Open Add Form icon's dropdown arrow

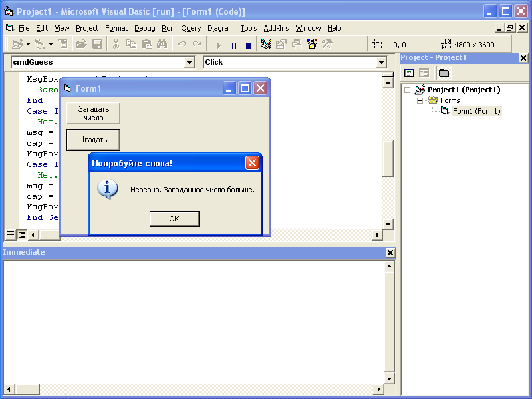click(51, 44)
